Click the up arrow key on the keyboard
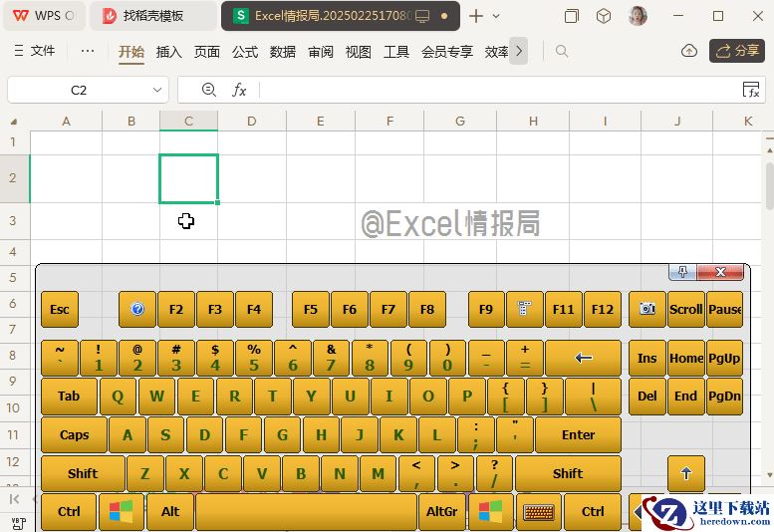Screen dimensions: 774x532 685,473
